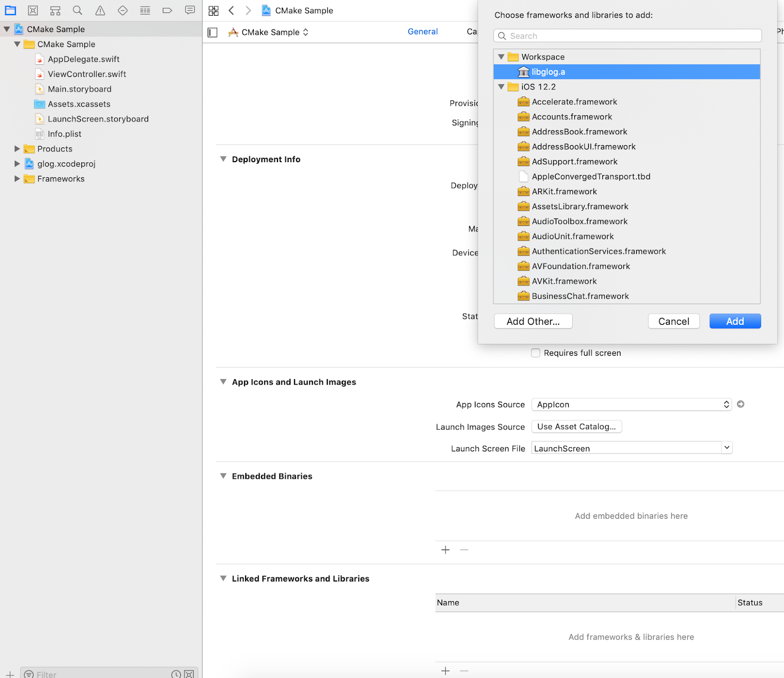The width and height of the screenshot is (784, 678).
Task: Select the libglog.a library entry
Action: (x=627, y=72)
